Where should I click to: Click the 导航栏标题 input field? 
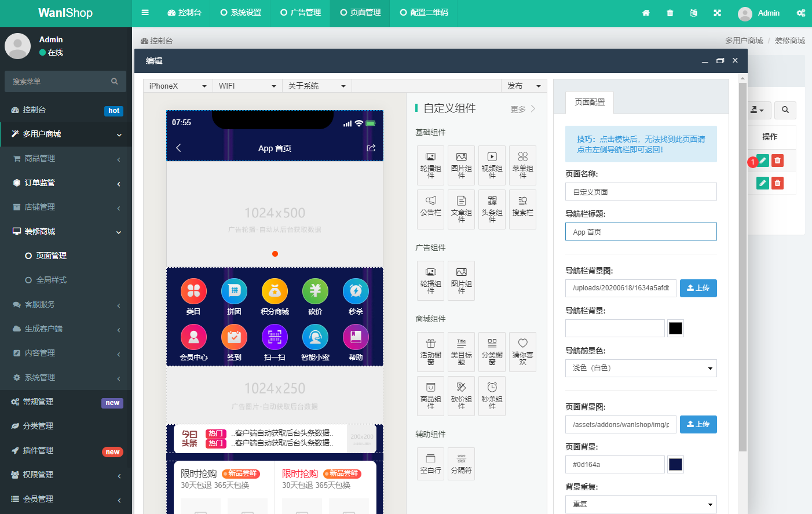[x=641, y=232]
